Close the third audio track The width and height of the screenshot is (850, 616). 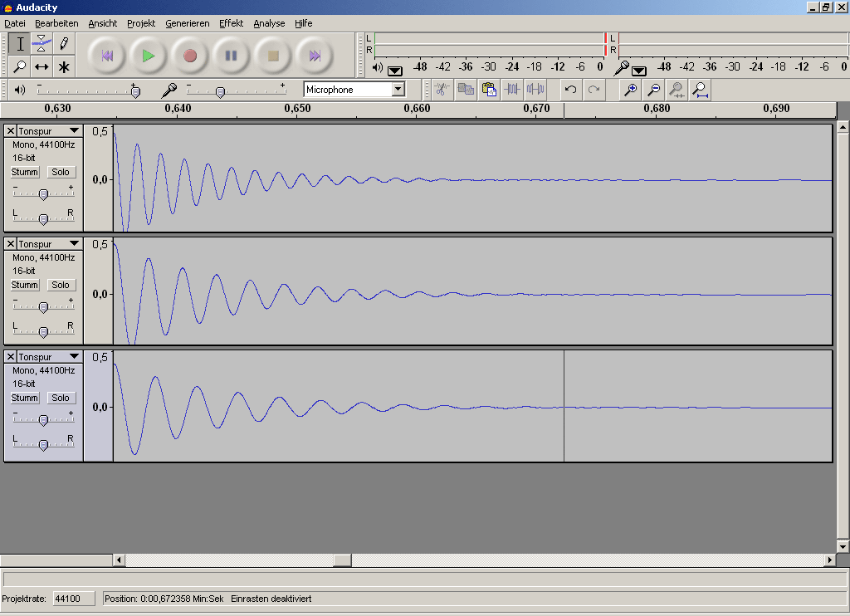point(10,356)
